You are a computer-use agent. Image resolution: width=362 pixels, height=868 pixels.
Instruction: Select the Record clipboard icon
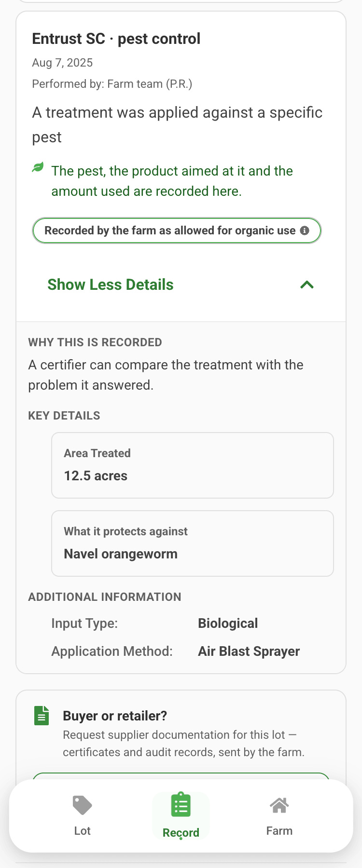181,804
